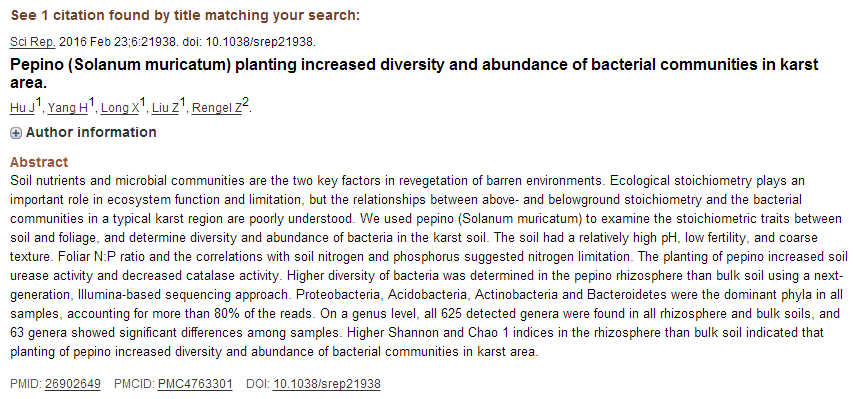This screenshot has width=853, height=399.
Task: Open the Sci Rep. journal link
Action: (x=33, y=42)
